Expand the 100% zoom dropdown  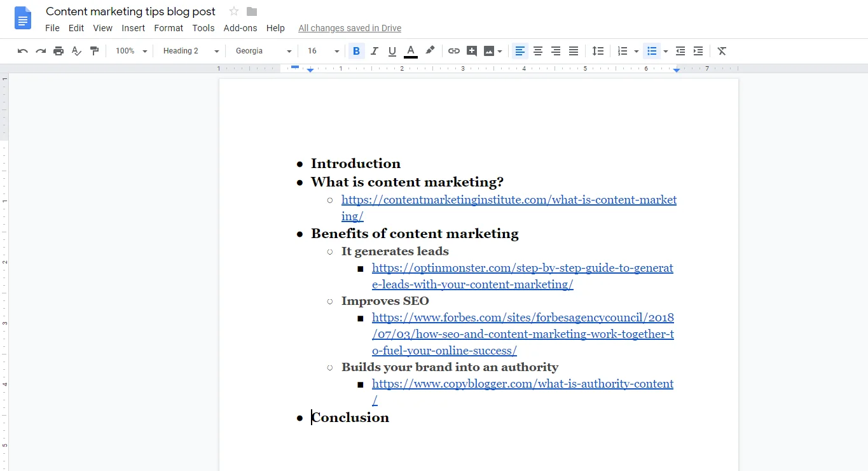click(132, 51)
